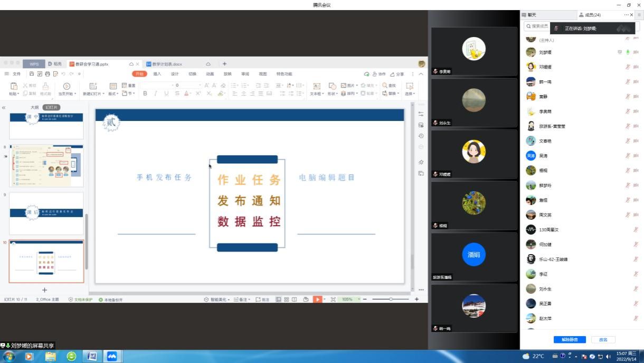Click the Print icon in quick toolbar
This screenshot has width=644, height=363.
48,74
